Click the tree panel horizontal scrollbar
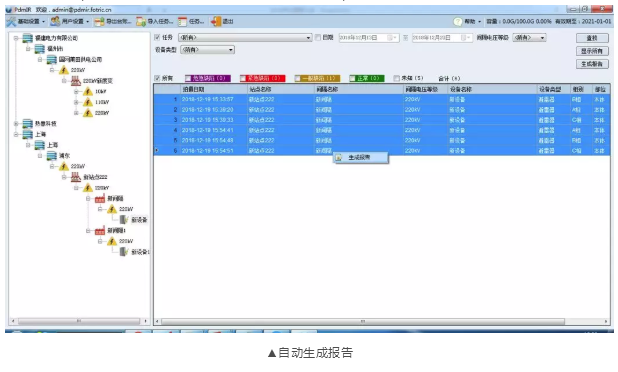The width and height of the screenshot is (618, 372). [79, 321]
